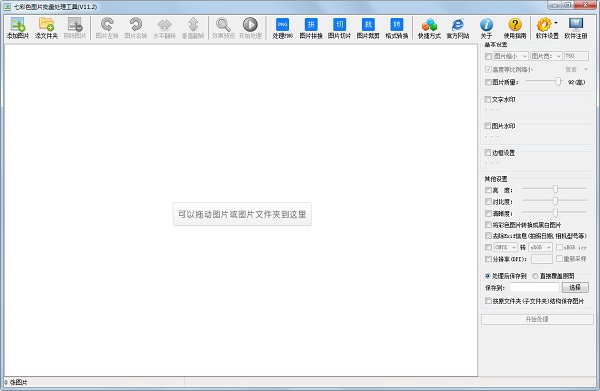Open the 使用指南 user guide icon
The width and height of the screenshot is (600, 391).
pos(515,28)
